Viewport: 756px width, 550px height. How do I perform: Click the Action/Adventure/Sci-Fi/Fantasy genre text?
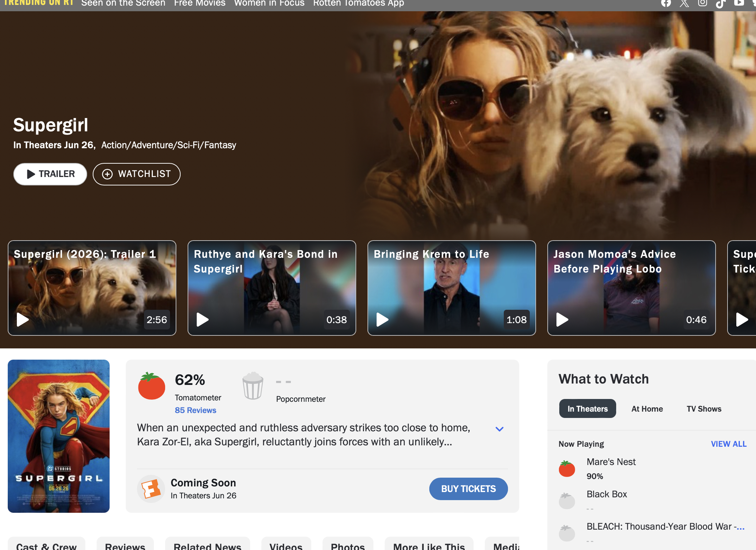click(169, 145)
